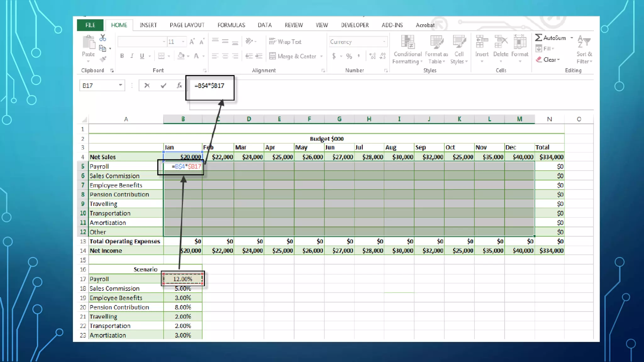The height and width of the screenshot is (362, 644).
Task: Click the Clear button
Action: pos(548,60)
